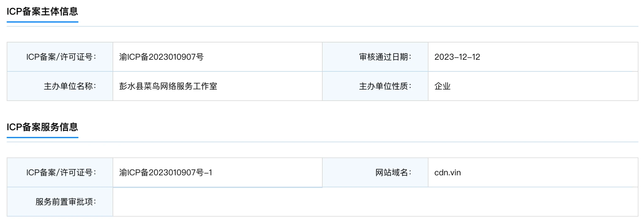Click the blue underline beneath ICP备案服务信息
Screen dimensions: 644x223
tap(42, 137)
